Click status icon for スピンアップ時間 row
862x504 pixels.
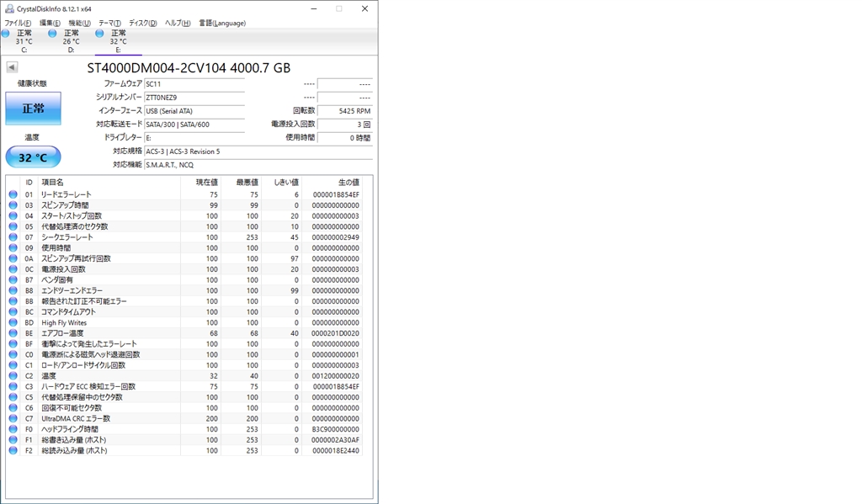13,205
